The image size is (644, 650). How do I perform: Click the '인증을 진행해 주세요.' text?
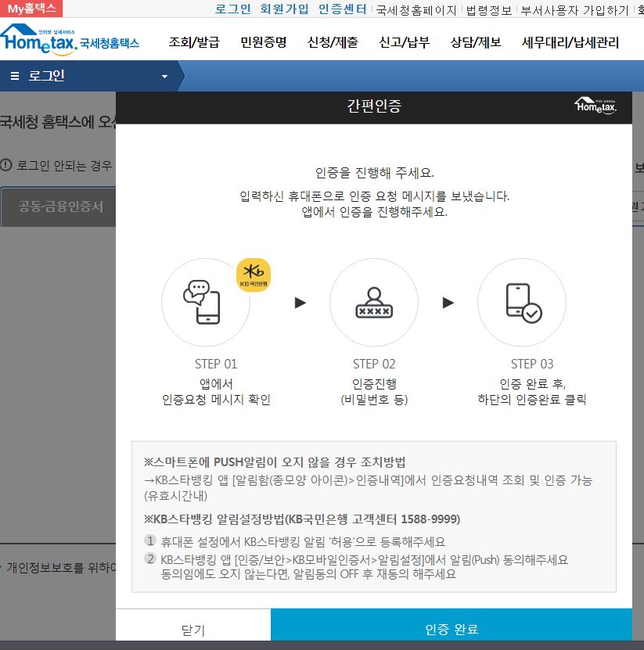pyautogui.click(x=375, y=172)
